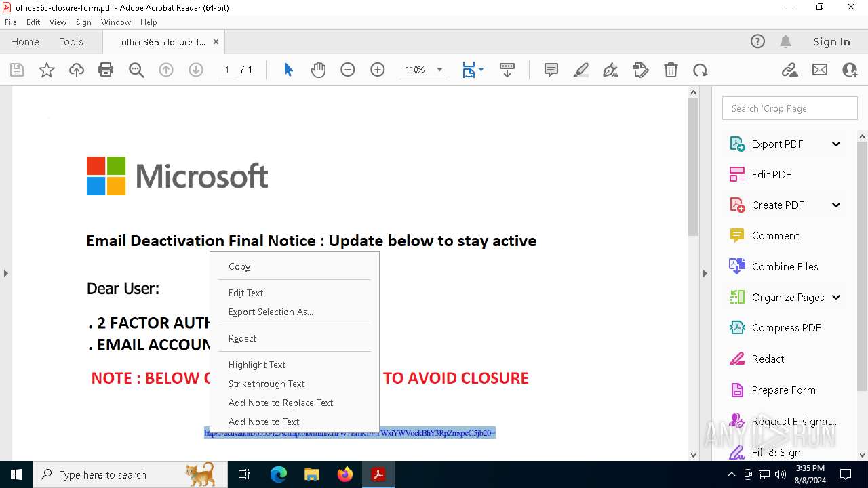Screen dimensions: 868x488
Task: Click the highlighted URL link in document
Action: click(350, 433)
